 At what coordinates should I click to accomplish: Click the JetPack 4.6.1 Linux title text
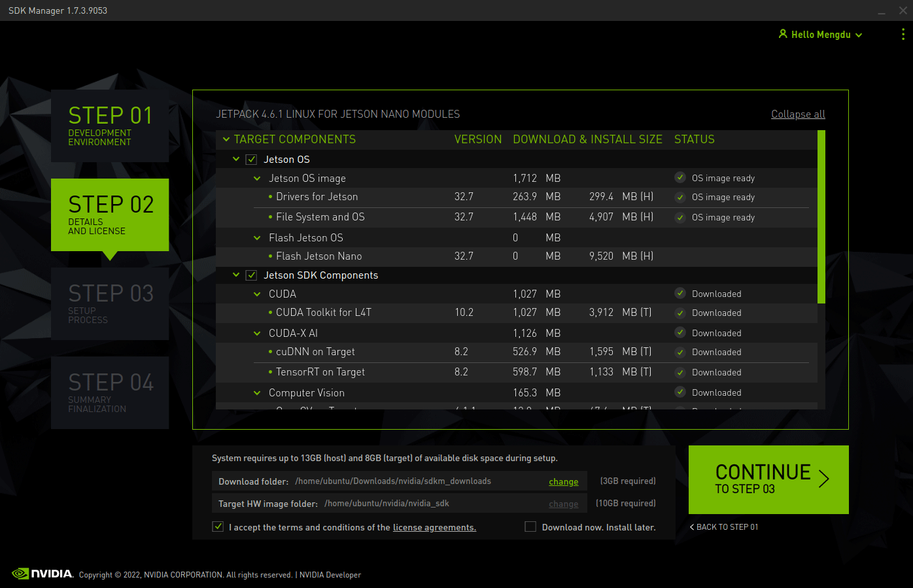(338, 114)
